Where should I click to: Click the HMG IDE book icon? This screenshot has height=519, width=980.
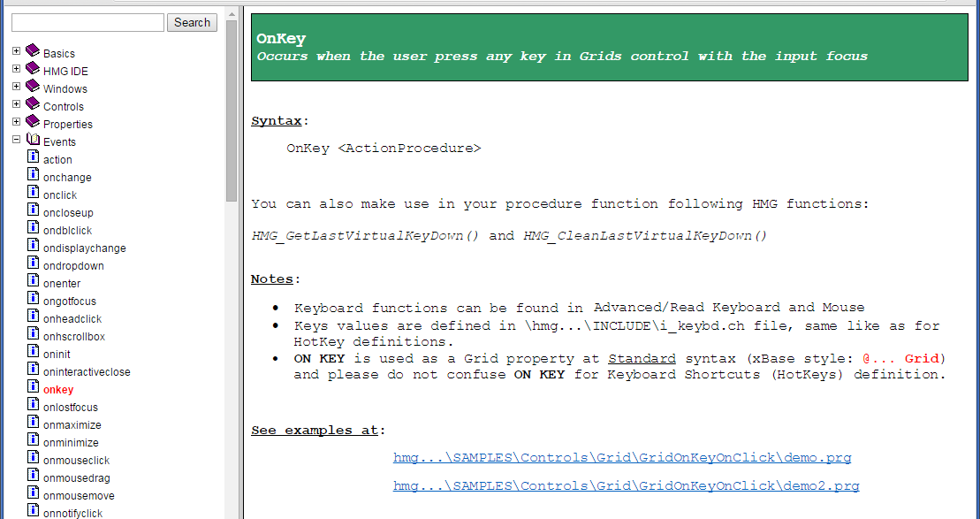click(33, 69)
